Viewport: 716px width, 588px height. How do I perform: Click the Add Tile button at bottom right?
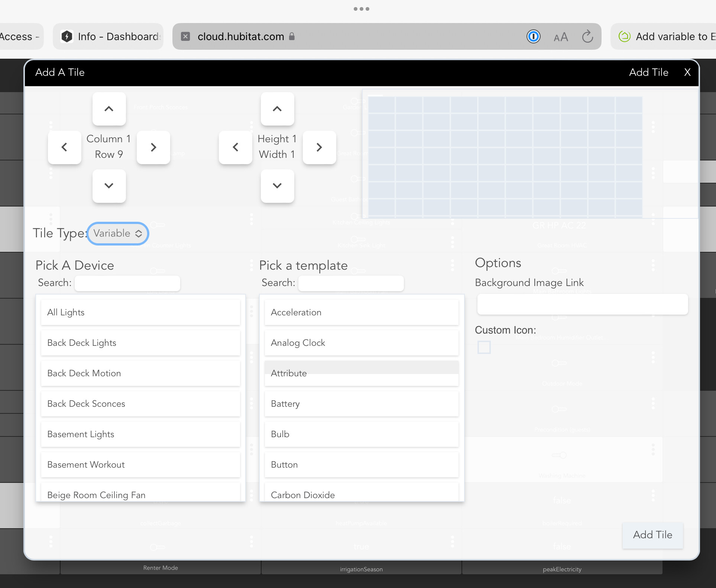coord(652,535)
